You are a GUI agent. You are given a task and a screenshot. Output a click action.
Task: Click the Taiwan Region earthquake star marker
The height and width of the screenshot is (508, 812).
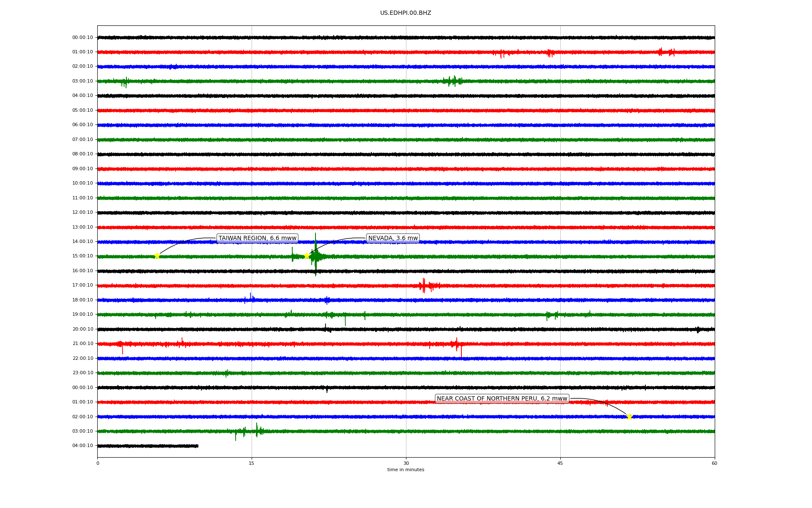coord(157,256)
